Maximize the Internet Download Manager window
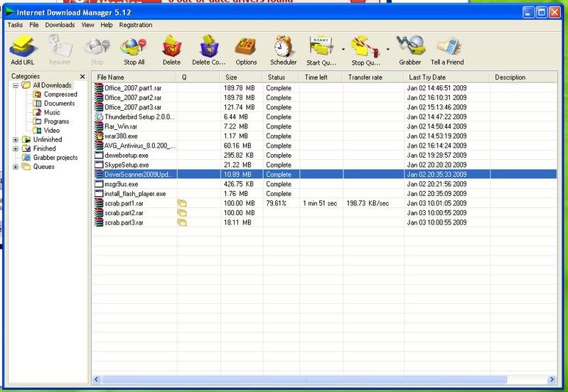The width and height of the screenshot is (568, 392). point(542,12)
